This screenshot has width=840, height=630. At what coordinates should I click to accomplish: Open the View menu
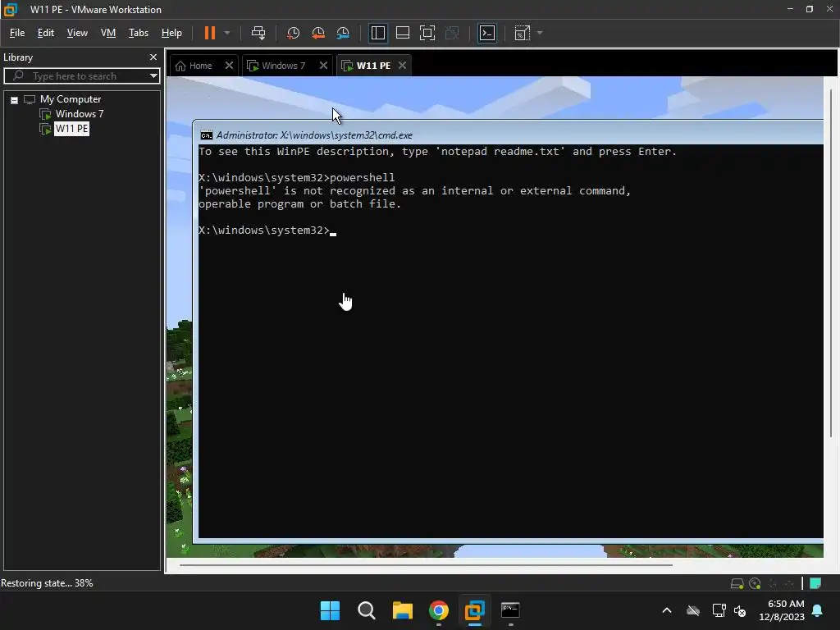click(77, 33)
